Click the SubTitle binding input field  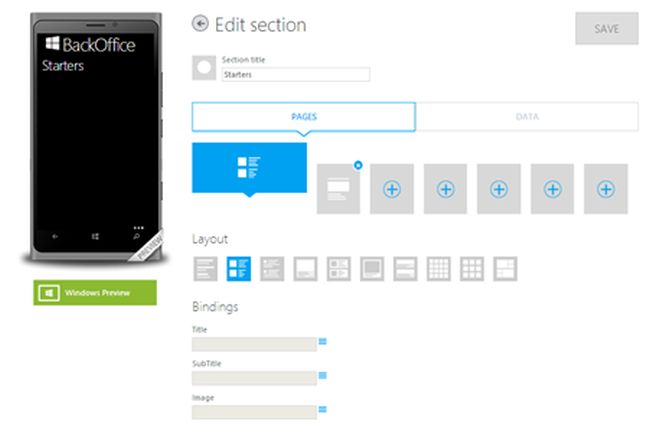(x=254, y=378)
